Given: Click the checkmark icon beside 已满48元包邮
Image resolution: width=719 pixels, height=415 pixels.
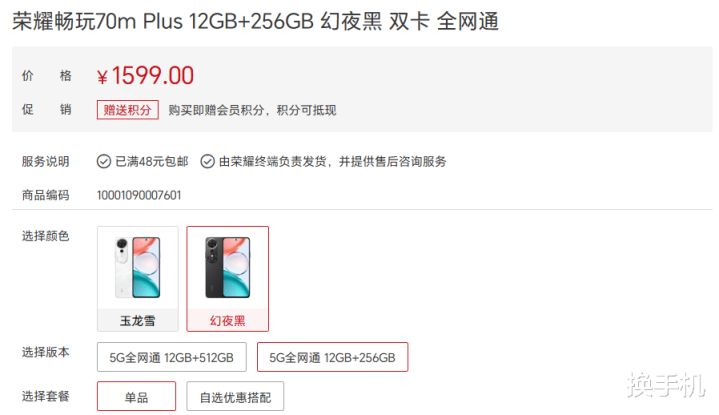Looking at the screenshot, I should coord(104,161).
